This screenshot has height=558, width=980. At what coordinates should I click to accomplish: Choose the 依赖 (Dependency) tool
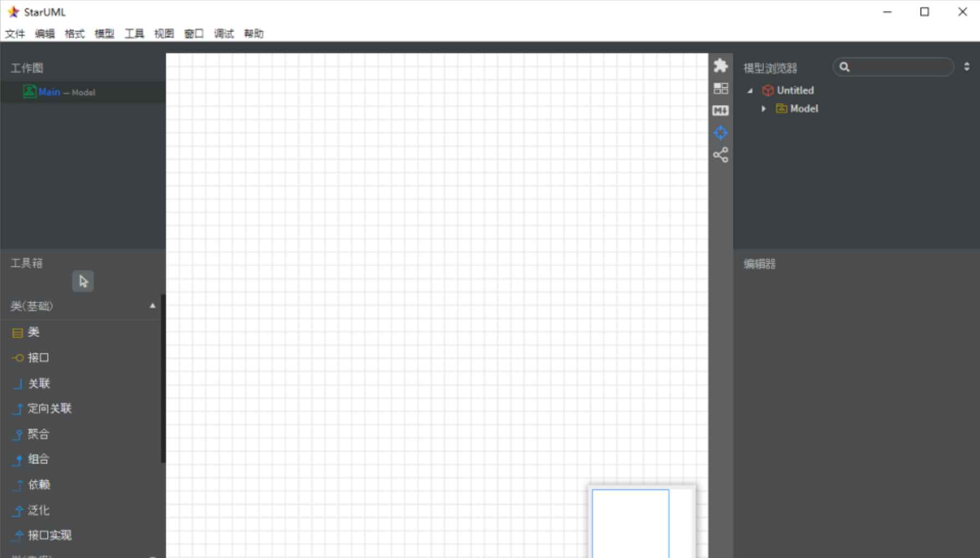(x=39, y=485)
